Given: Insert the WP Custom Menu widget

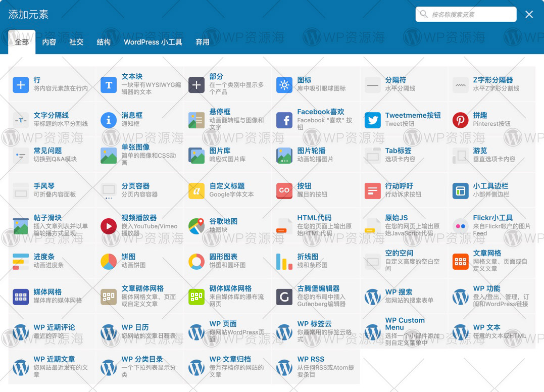Looking at the screenshot, I should [404, 332].
